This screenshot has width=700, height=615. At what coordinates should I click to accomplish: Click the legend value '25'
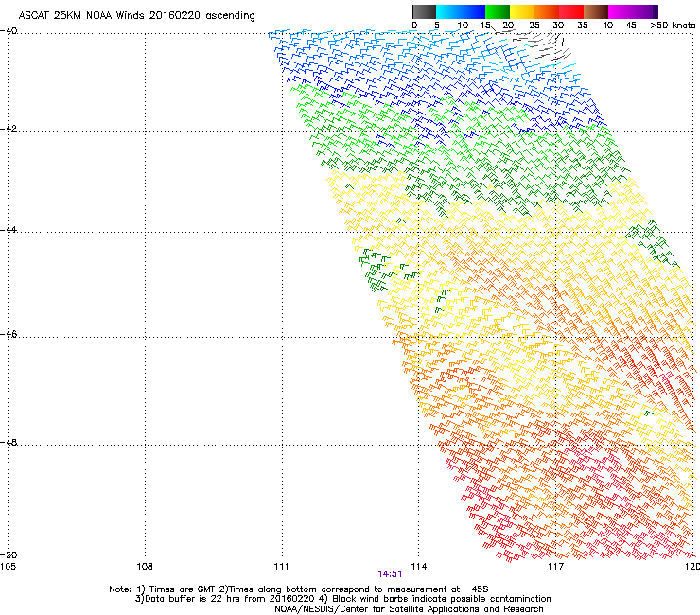pyautogui.click(x=534, y=26)
